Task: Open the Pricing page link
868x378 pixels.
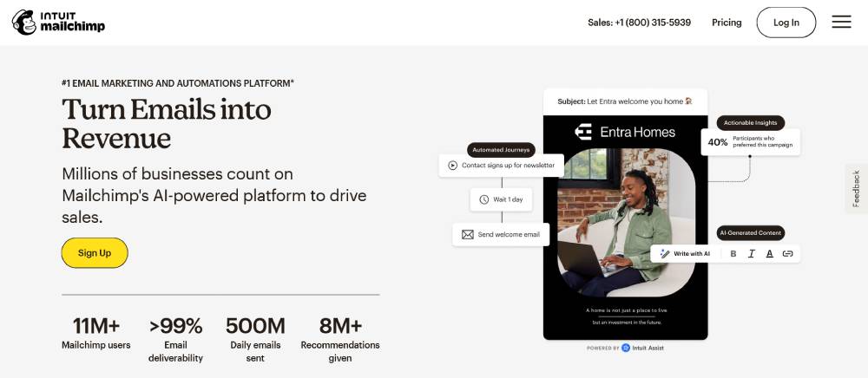Action: tap(727, 23)
